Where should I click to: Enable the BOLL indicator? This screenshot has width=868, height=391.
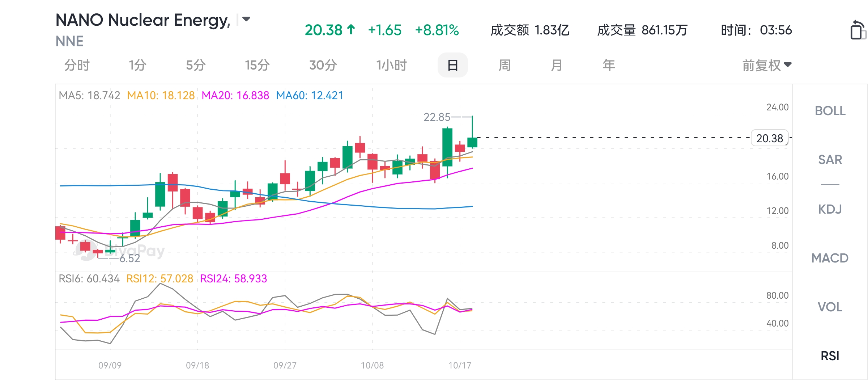tap(830, 111)
